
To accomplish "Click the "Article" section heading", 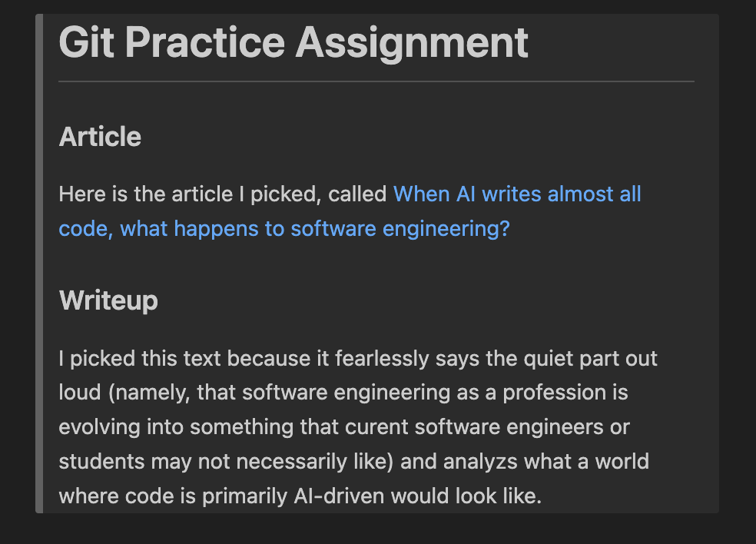I will point(100,137).
